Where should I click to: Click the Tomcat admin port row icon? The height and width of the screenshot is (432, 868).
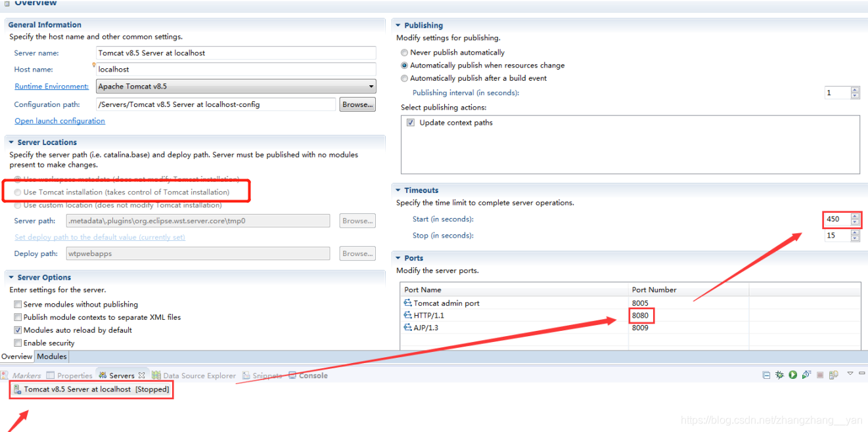click(x=408, y=303)
